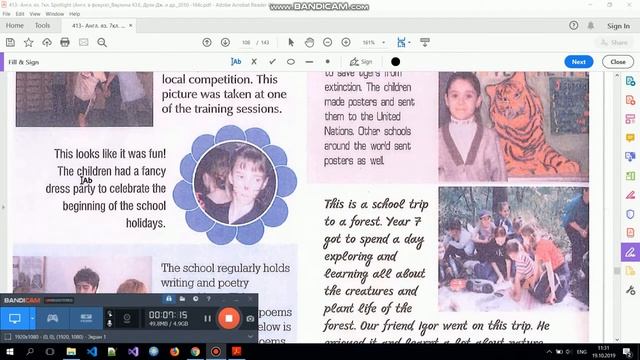Pause the Bandicam recording
The width and height of the screenshot is (640, 360).
point(207,318)
